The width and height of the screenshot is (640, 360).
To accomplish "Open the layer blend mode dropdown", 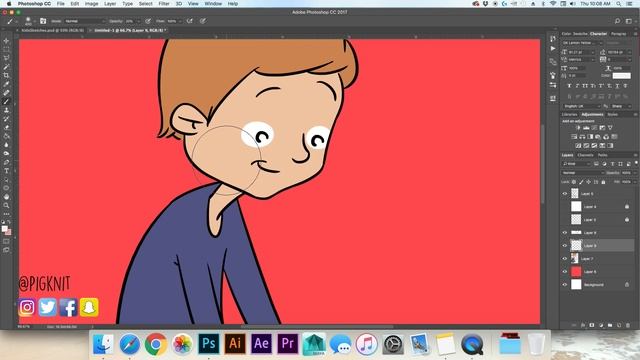I will 582,173.
